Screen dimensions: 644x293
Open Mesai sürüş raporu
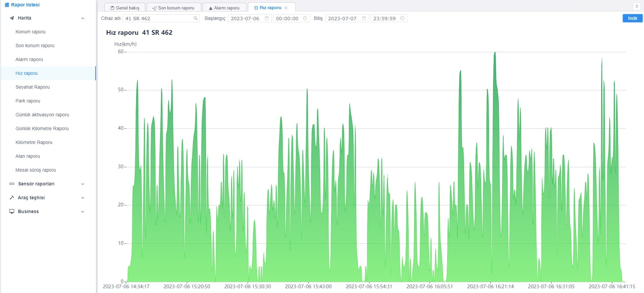pos(36,170)
